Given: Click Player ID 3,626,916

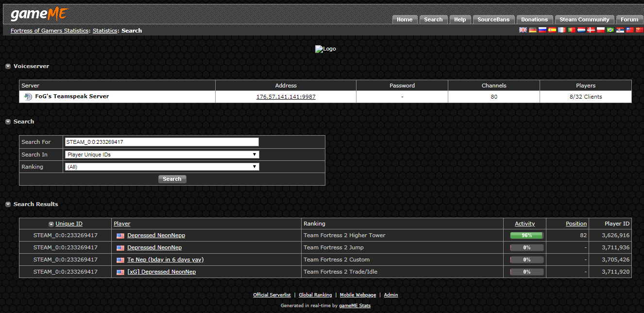Looking at the screenshot, I should [x=615, y=235].
